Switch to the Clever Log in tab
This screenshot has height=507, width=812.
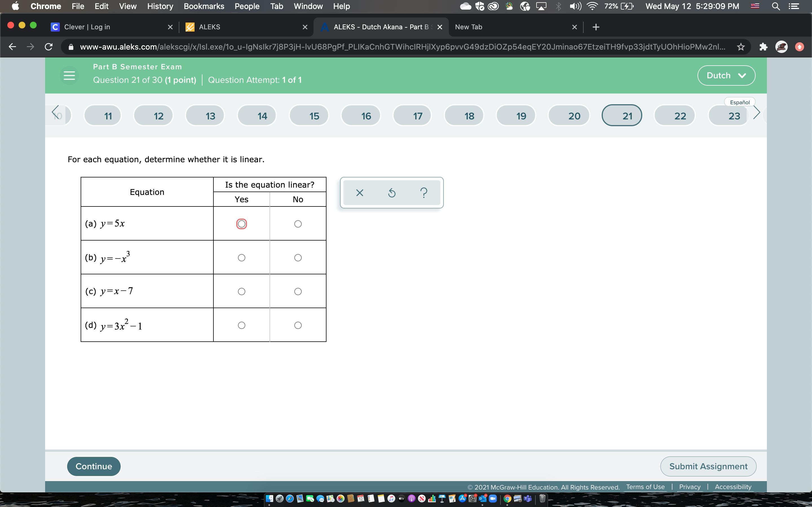pos(87,27)
